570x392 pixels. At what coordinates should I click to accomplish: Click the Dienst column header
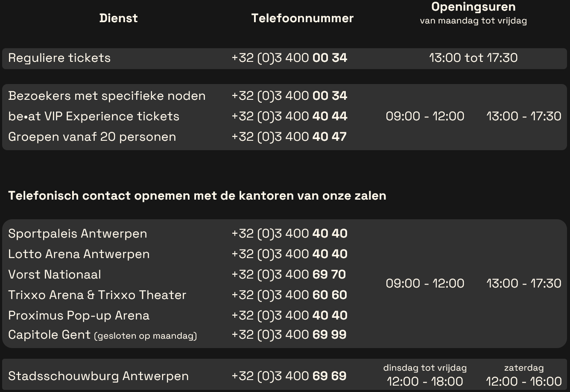118,18
